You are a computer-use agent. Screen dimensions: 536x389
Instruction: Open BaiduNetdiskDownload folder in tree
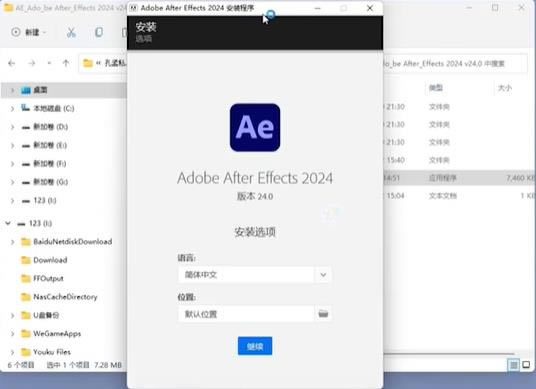tap(72, 242)
